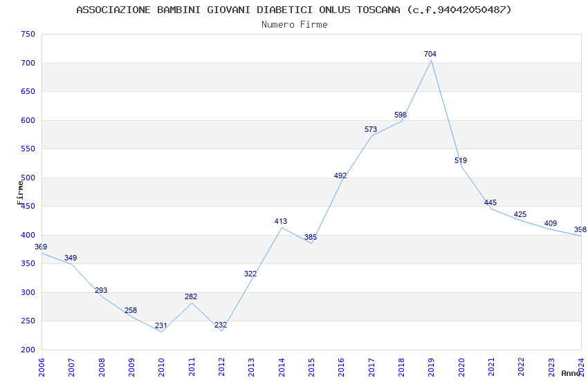Click the x-axis year 2009
The image size is (588, 380).
click(131, 368)
